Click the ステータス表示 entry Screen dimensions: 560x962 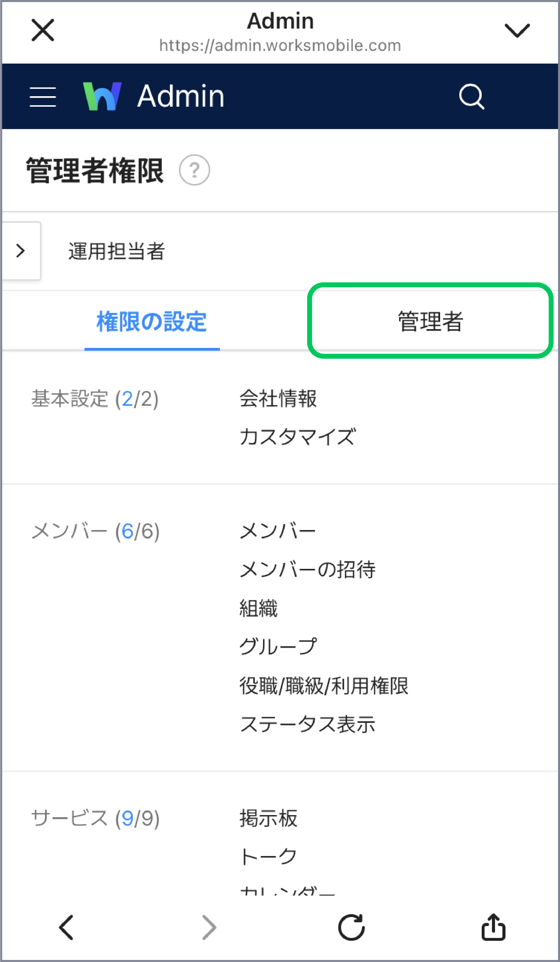coord(307,724)
